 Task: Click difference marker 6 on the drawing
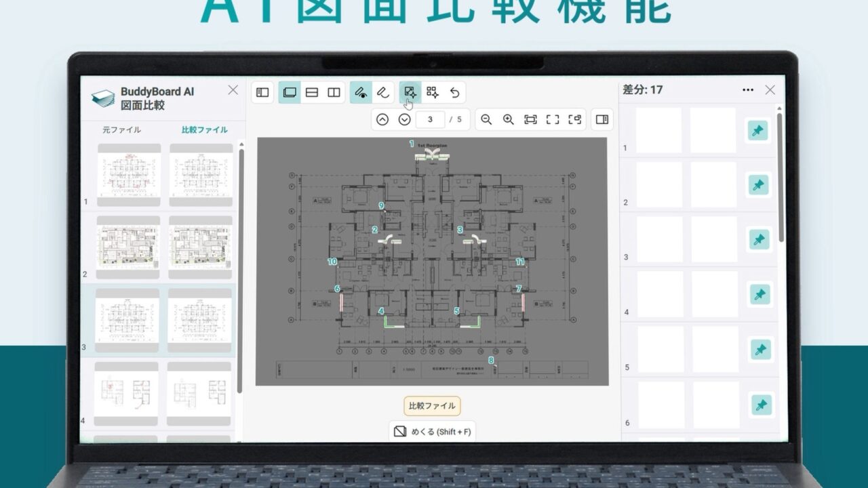337,289
